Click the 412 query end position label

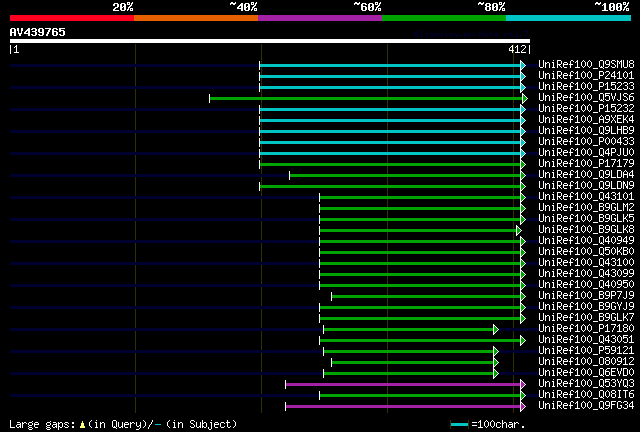(517, 49)
